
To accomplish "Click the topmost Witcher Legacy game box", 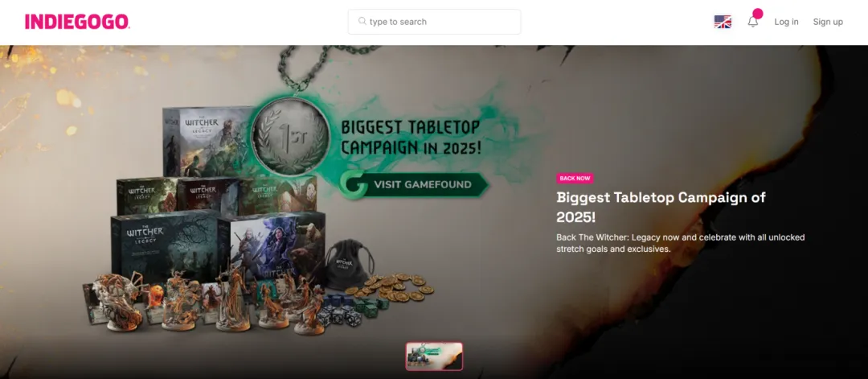I will point(207,142).
